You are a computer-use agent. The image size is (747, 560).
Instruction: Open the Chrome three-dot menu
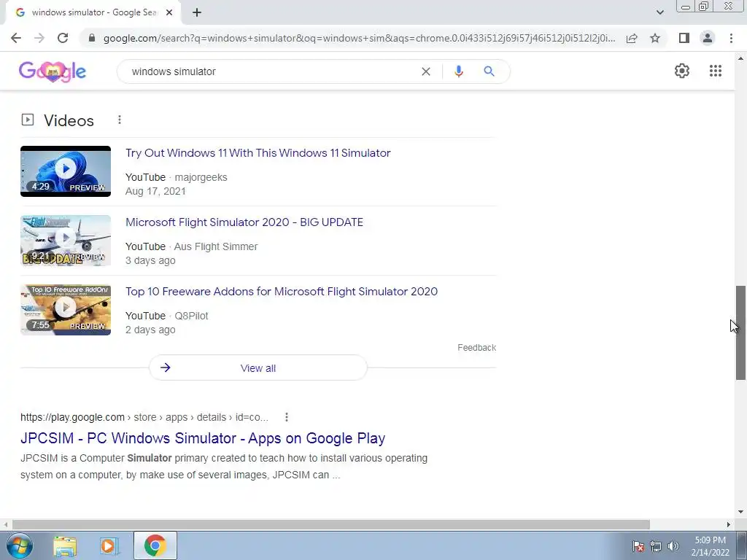[x=731, y=38]
